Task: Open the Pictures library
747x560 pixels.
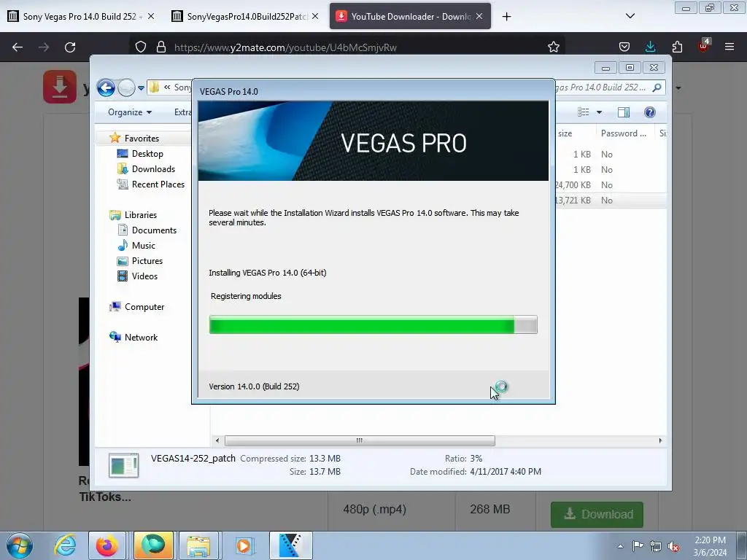Action: coord(147,260)
